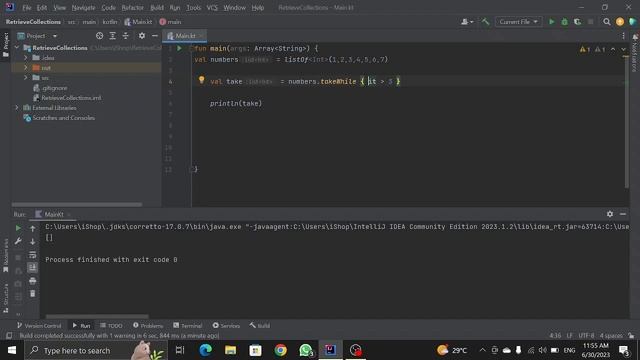Click UTF-8 encoding in status bar
640x360 pixels.
586,336
